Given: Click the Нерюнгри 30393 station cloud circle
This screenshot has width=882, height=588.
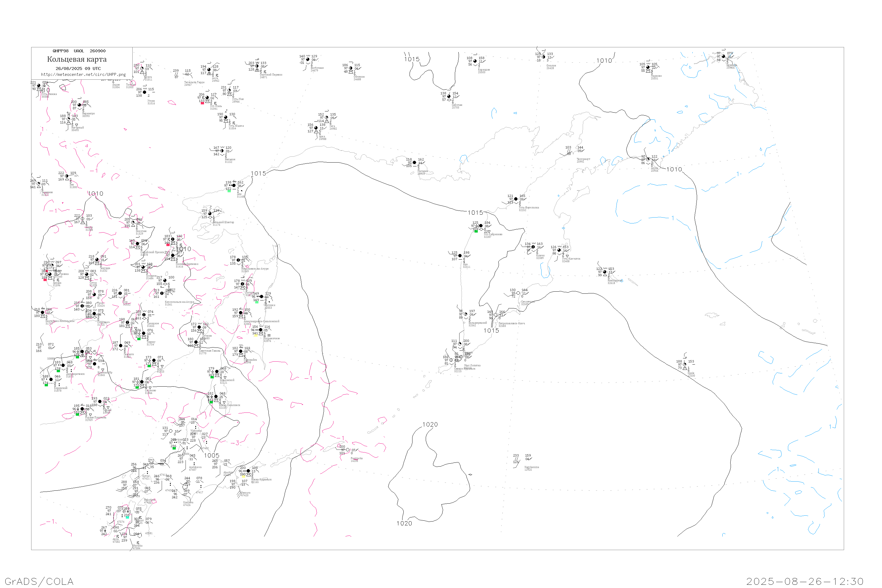Looking at the screenshot, I should pyautogui.click(x=79, y=105).
